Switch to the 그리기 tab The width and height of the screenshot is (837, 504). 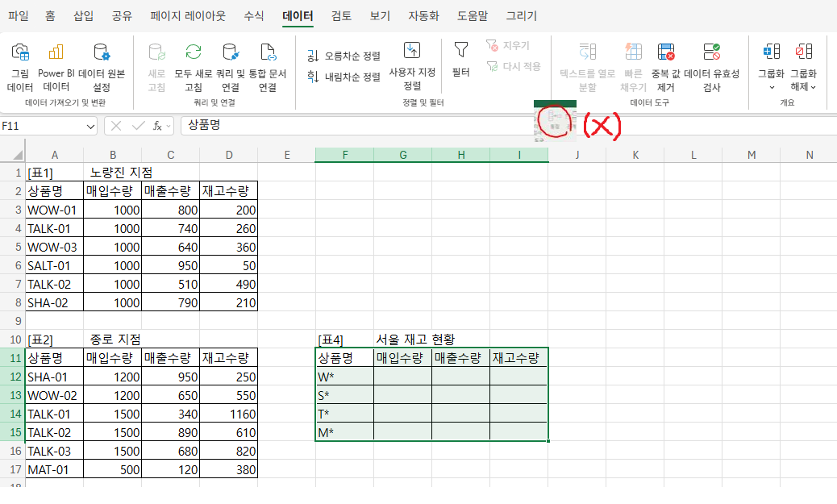(x=522, y=16)
